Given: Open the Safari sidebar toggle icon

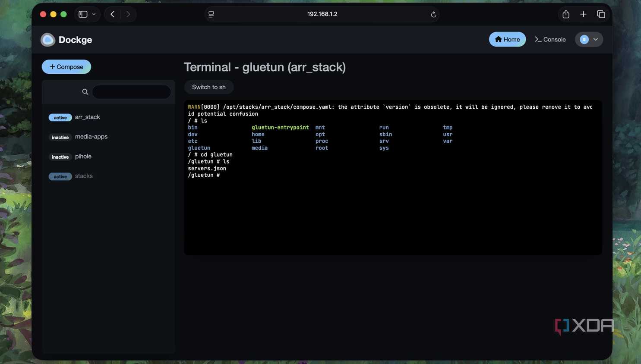Looking at the screenshot, I should (x=83, y=14).
